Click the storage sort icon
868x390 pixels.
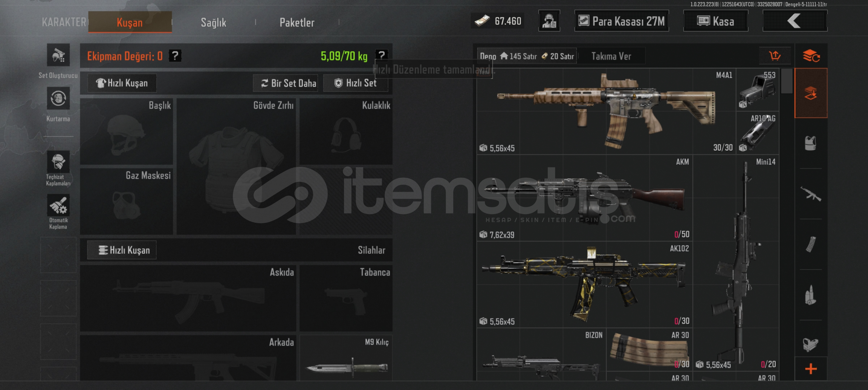pos(775,56)
